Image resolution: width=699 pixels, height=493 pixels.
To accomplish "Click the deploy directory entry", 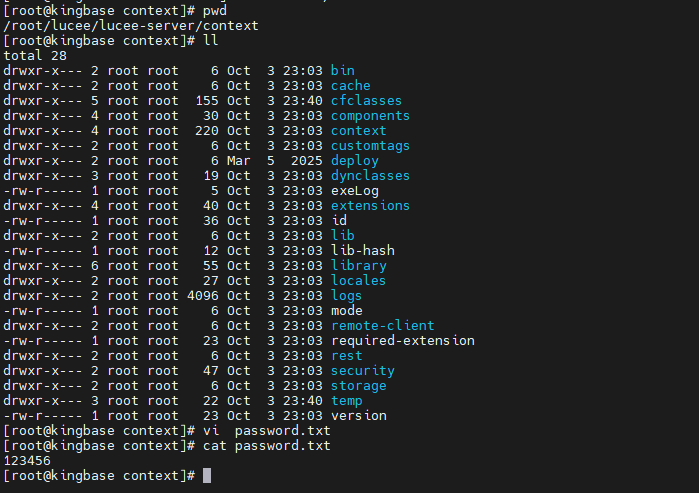I will pyautogui.click(x=354, y=160).
